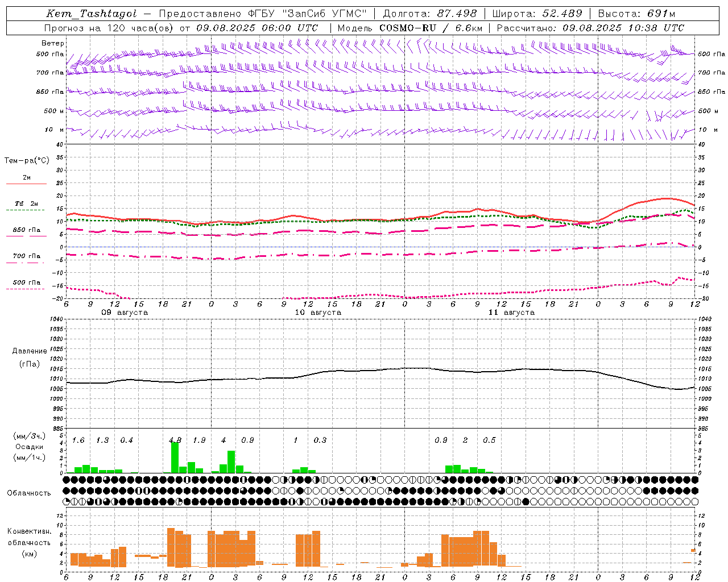This screenshot has height=582, width=728.
Task: Click the (км) unit of convective cloud panel
Action: click(x=29, y=554)
